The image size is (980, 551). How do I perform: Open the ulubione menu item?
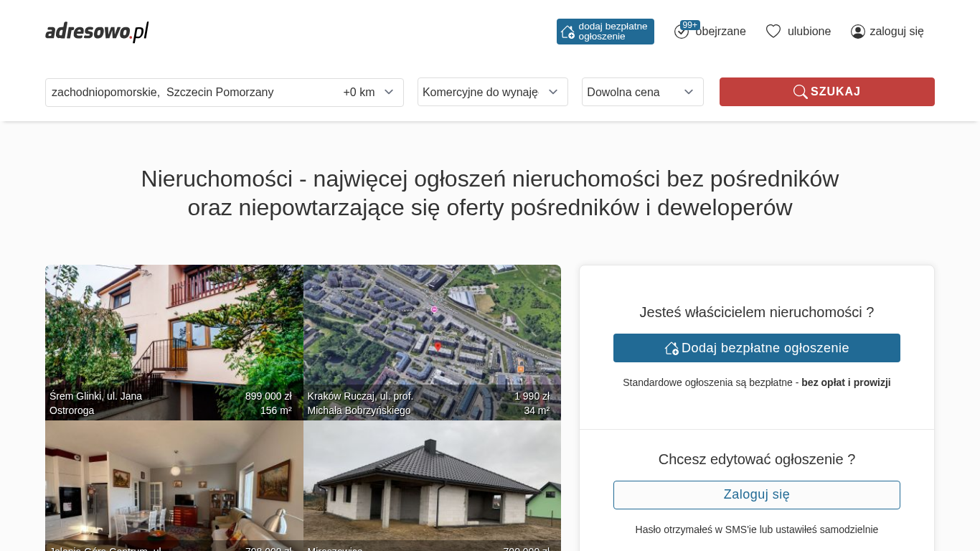[809, 32]
